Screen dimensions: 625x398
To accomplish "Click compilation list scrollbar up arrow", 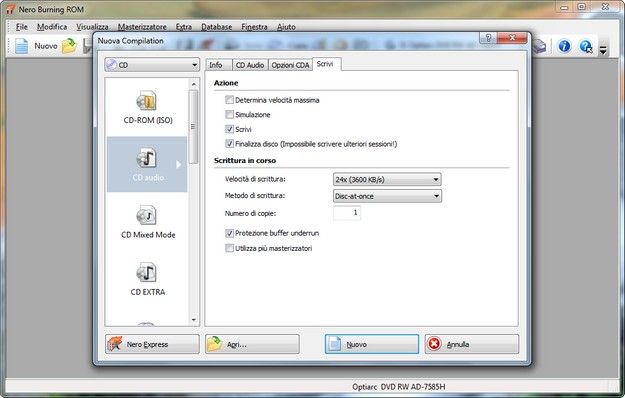I will coord(194,84).
